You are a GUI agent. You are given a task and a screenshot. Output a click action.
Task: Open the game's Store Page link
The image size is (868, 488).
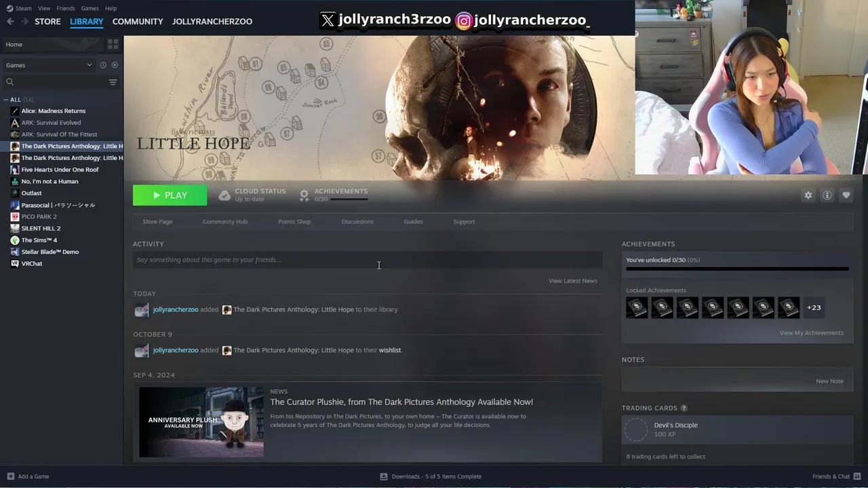point(157,222)
